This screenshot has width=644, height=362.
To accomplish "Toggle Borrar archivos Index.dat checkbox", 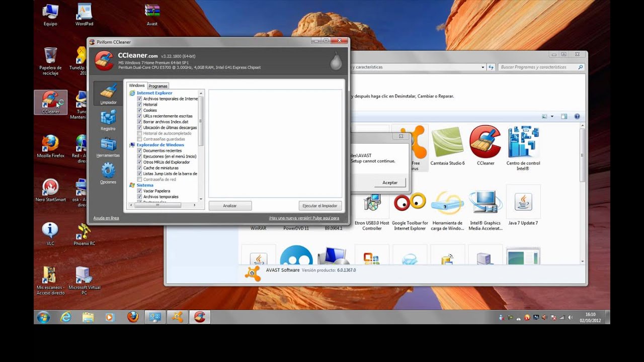I will (x=139, y=122).
